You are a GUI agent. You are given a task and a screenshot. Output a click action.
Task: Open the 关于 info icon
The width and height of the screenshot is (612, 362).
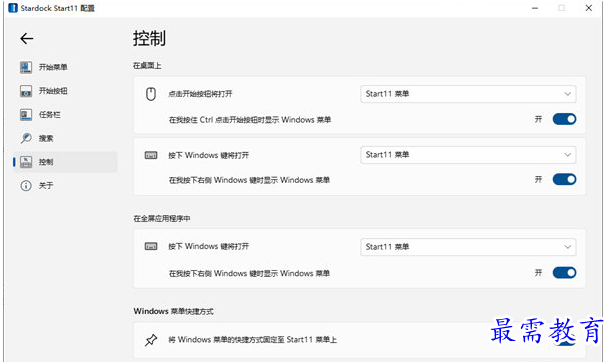26,185
